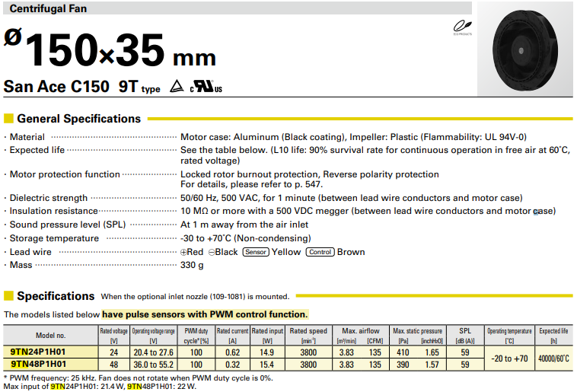The height and width of the screenshot is (392, 577).
Task: Select model 9TN24P1H01 in the table
Action: point(38,352)
